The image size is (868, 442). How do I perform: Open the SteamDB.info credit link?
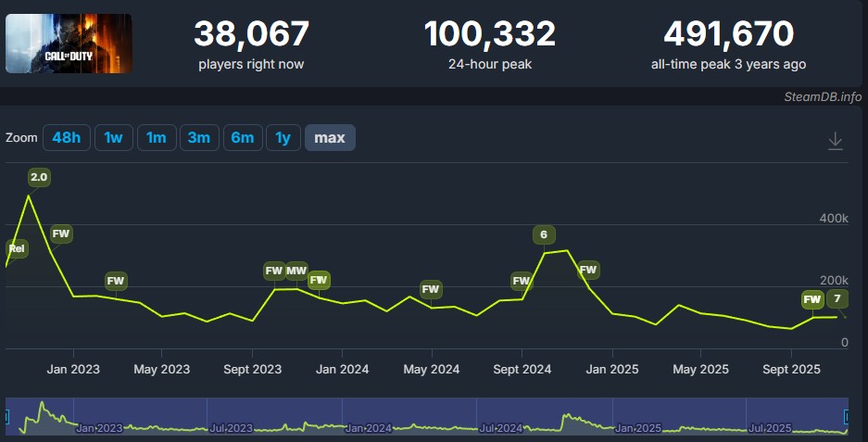coord(822,96)
